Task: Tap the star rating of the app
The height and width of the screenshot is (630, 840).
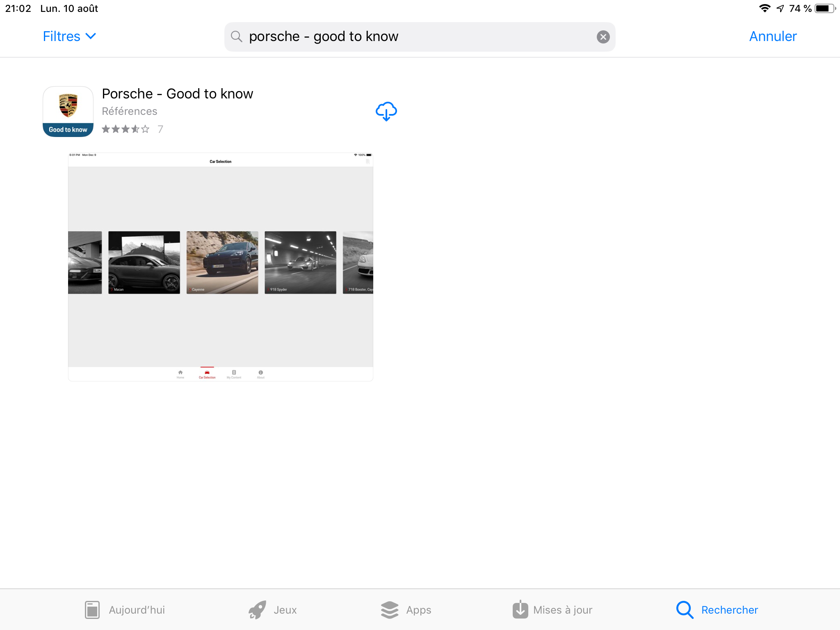Action: [126, 129]
